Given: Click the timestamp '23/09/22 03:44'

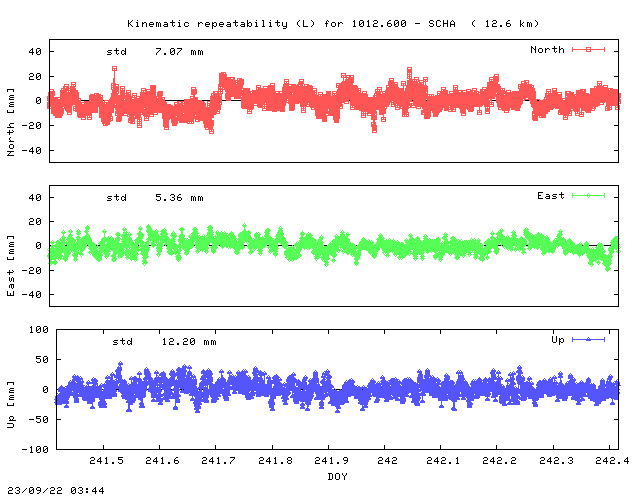Looking at the screenshot, I should (x=56, y=490).
